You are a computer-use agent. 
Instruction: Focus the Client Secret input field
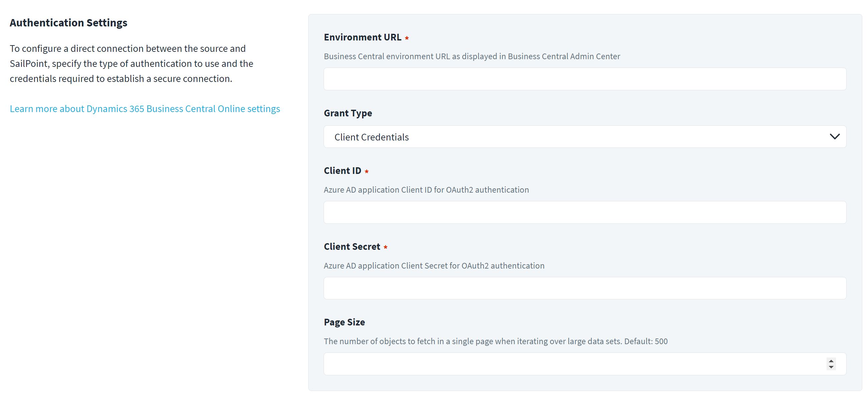point(584,288)
